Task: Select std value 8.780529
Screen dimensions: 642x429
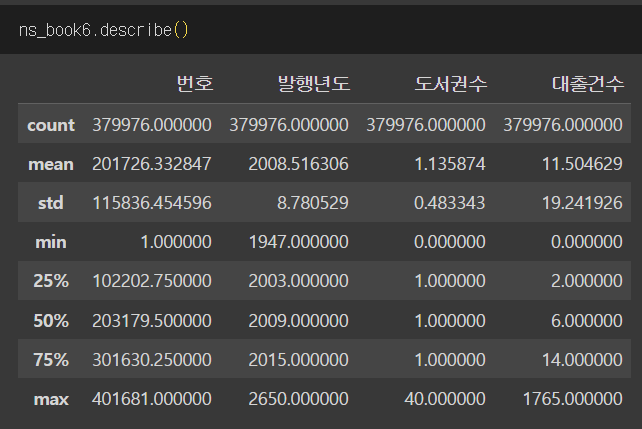Action: pos(313,203)
